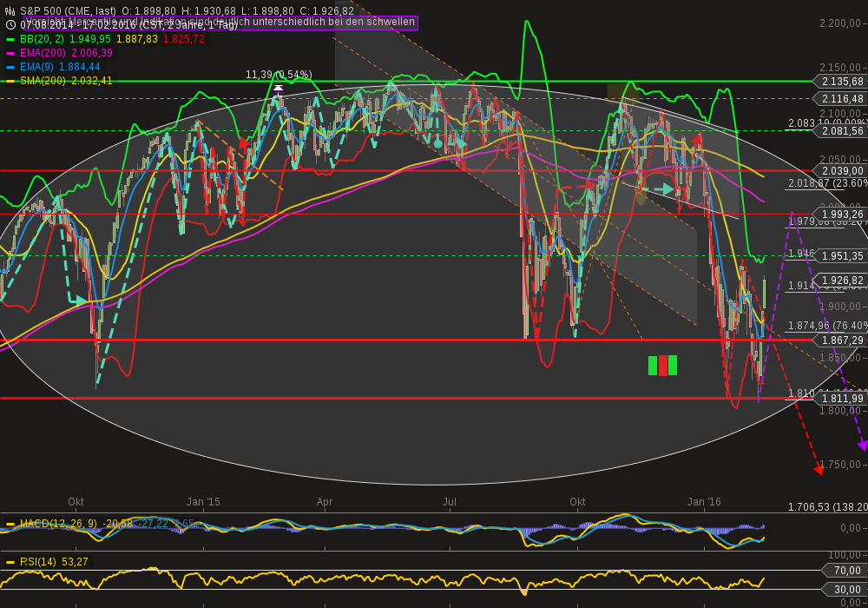This screenshot has width=868, height=608.
Task: Click the Apr time axis label
Action: point(325,502)
